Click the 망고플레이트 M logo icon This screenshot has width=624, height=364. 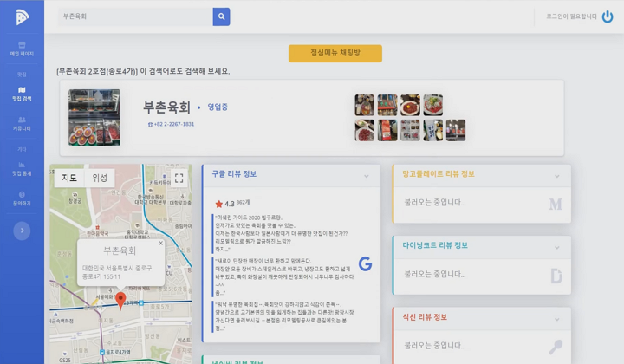[556, 204]
